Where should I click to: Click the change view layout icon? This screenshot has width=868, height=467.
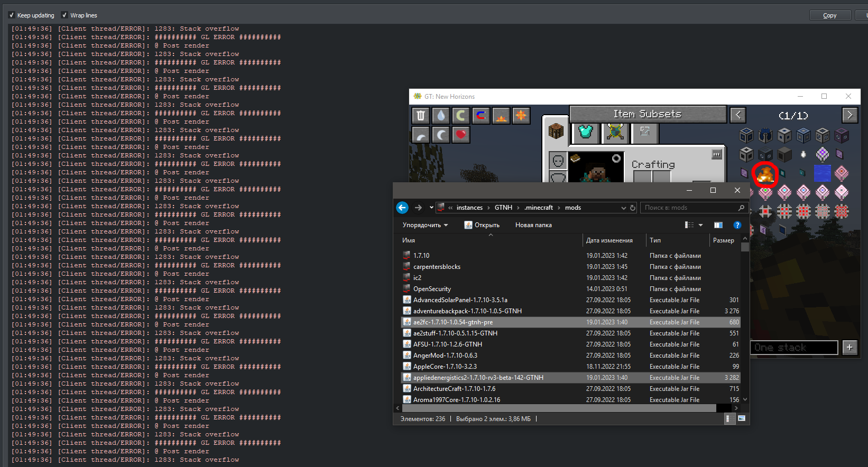(x=689, y=225)
